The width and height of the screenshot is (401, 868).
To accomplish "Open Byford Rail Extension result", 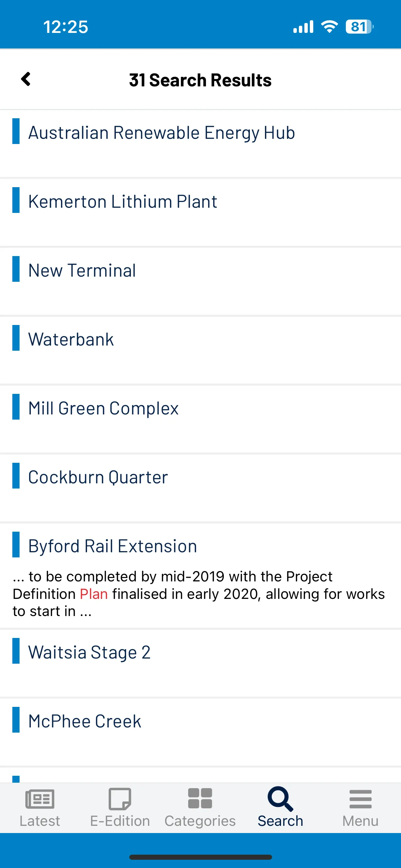I will point(200,576).
